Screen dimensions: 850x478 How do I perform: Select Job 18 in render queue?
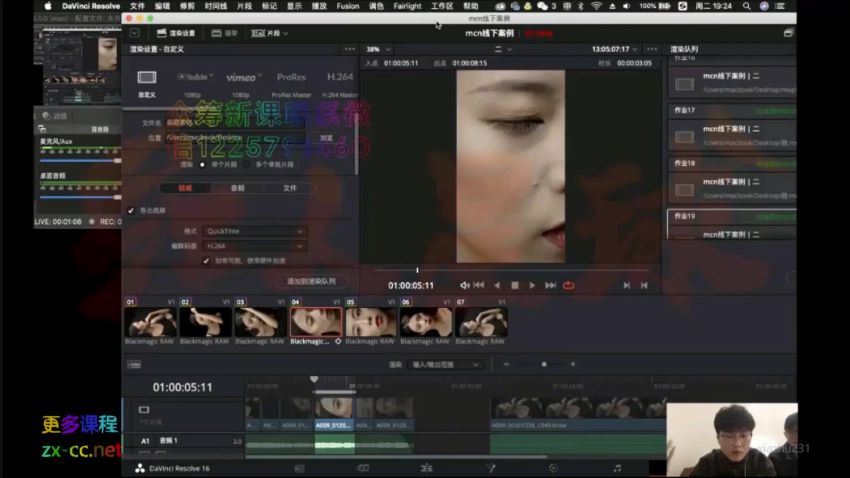(x=731, y=182)
